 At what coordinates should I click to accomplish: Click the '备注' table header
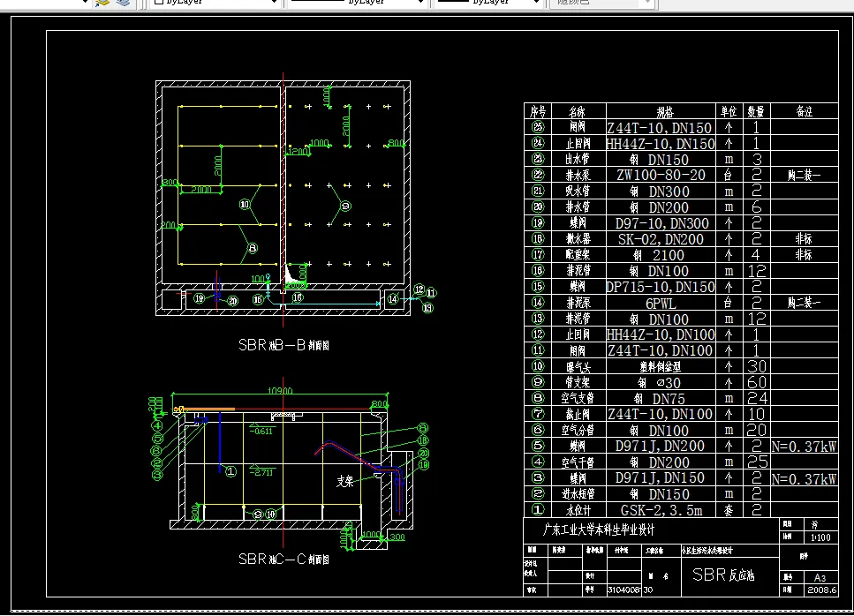[804, 111]
